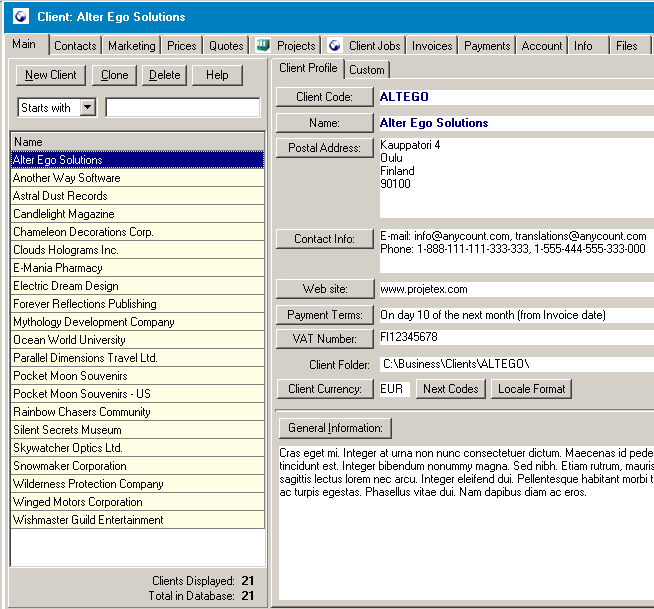
Task: Click the Payment Terms button
Action: 324,315
